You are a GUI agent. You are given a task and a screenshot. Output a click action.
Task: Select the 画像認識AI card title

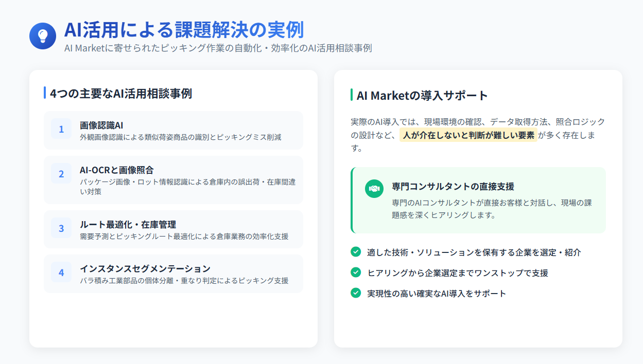click(101, 125)
